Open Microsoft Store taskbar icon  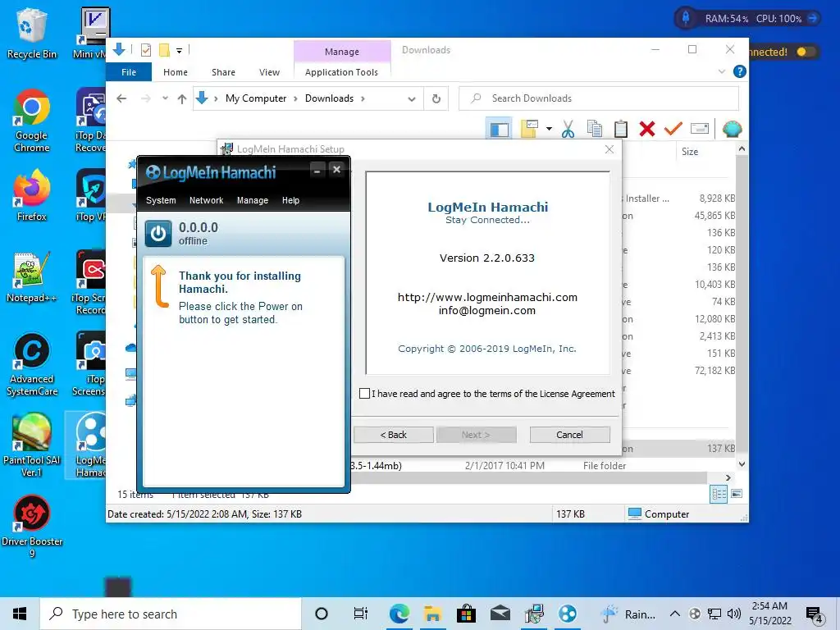[466, 614]
